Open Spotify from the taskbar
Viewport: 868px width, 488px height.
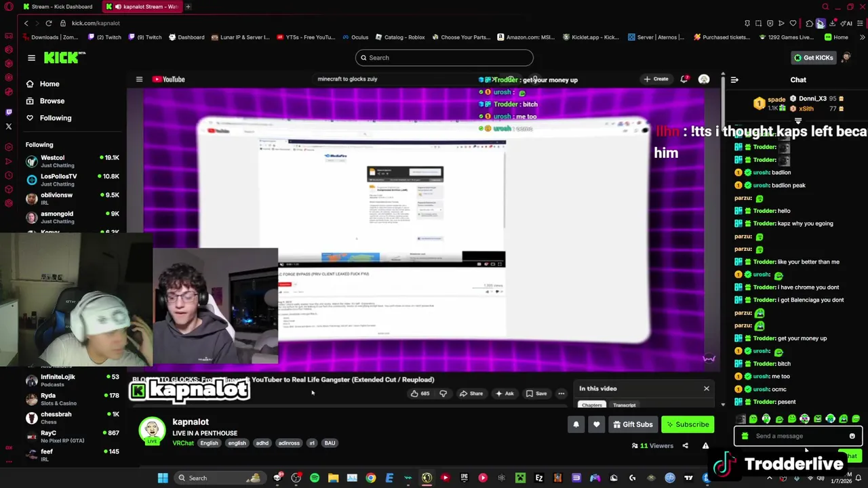tap(315, 478)
